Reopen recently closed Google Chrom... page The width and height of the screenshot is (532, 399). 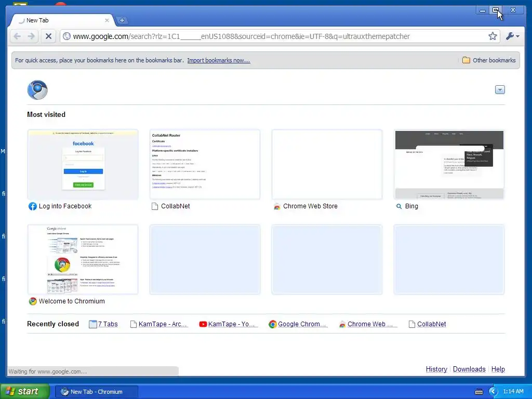click(302, 324)
